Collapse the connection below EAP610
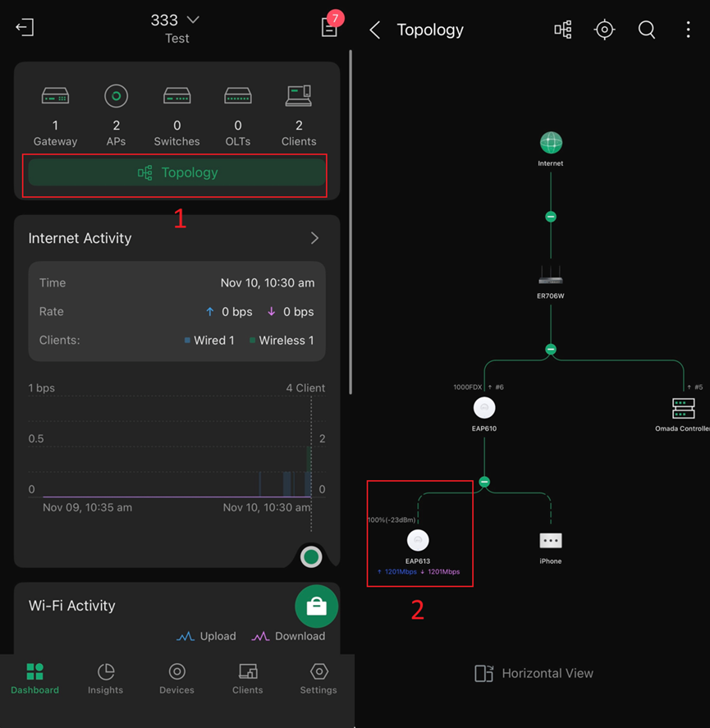 coord(484,483)
